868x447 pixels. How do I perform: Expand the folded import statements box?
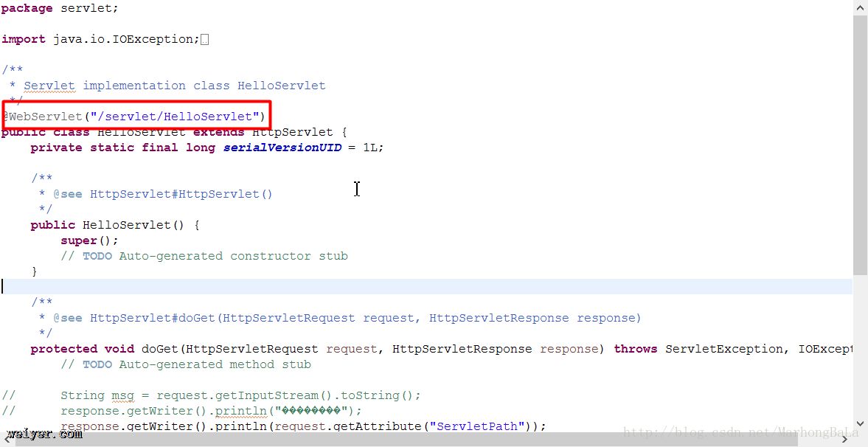point(204,40)
